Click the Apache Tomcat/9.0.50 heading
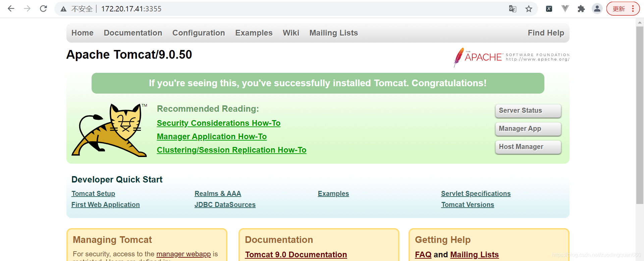This screenshot has width=644, height=261. tap(129, 55)
